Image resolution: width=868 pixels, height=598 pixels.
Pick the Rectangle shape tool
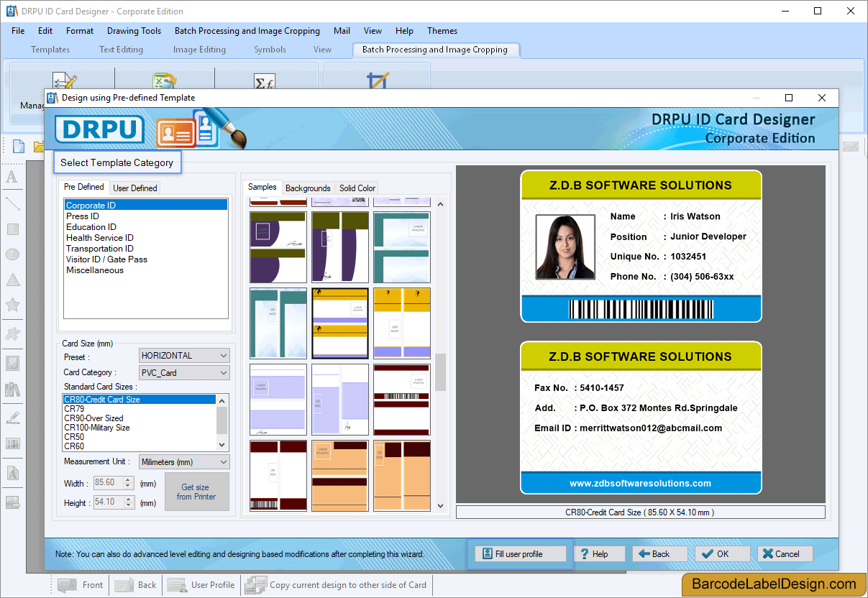[12, 228]
